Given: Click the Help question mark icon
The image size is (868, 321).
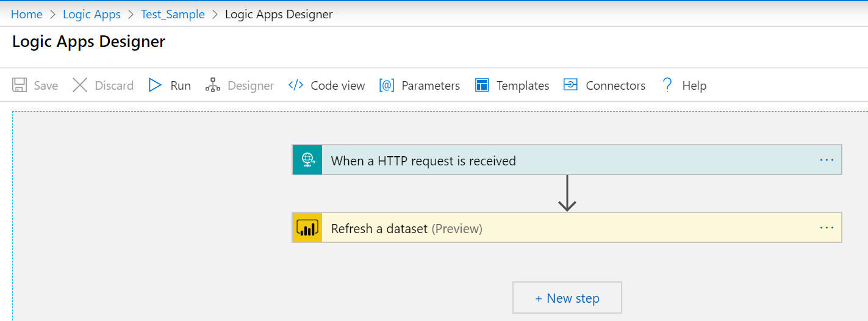Looking at the screenshot, I should tap(667, 85).
